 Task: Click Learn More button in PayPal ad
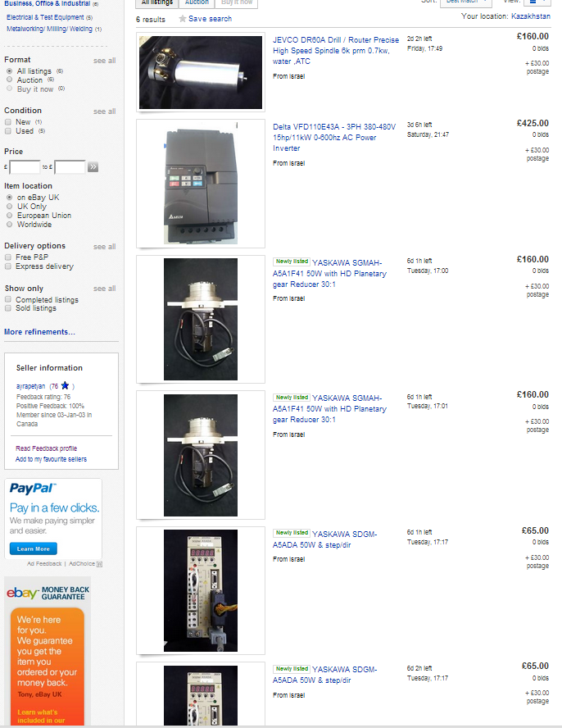pos(34,548)
